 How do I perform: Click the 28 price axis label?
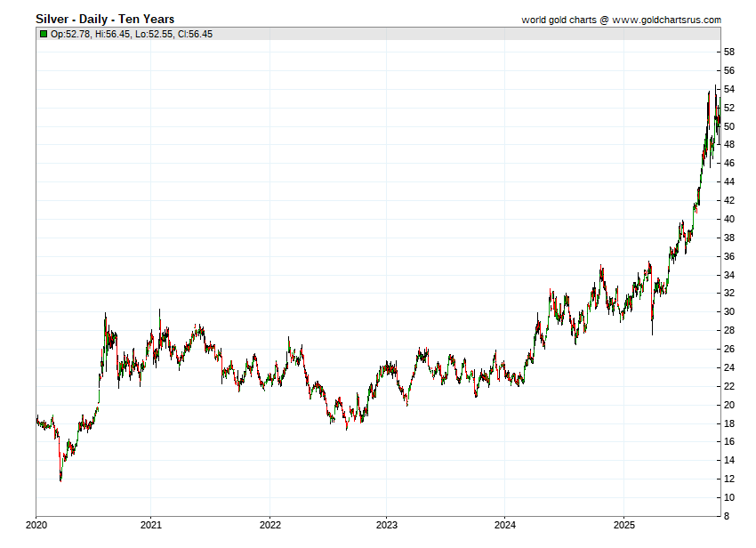click(x=729, y=330)
